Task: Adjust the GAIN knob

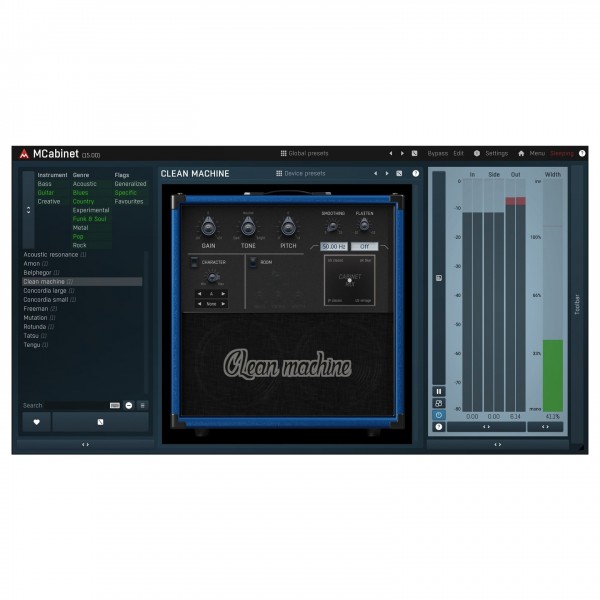Action: tap(208, 227)
